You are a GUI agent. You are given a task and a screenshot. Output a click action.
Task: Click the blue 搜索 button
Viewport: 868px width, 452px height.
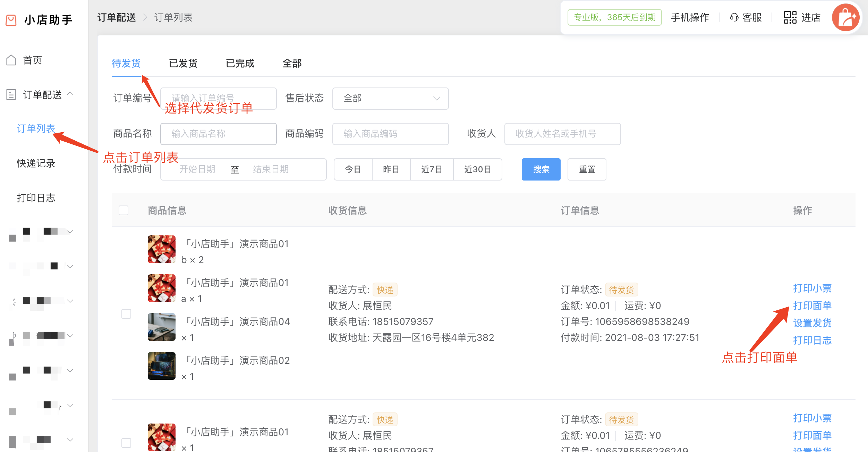pos(541,169)
